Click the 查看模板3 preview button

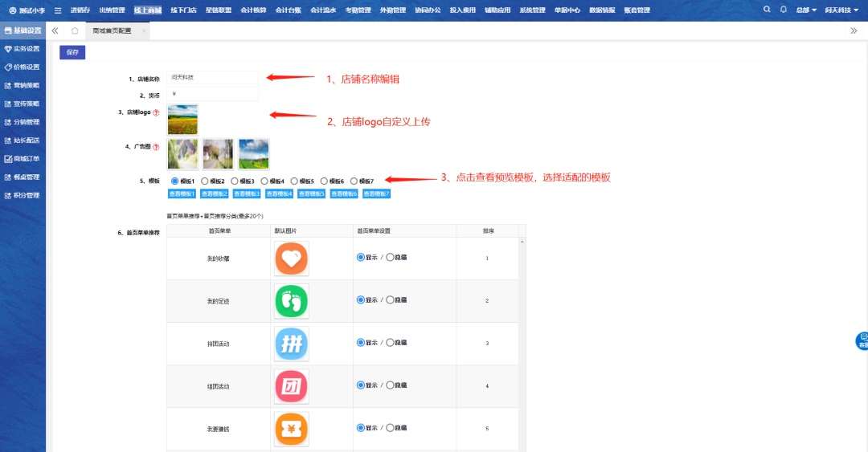point(247,193)
